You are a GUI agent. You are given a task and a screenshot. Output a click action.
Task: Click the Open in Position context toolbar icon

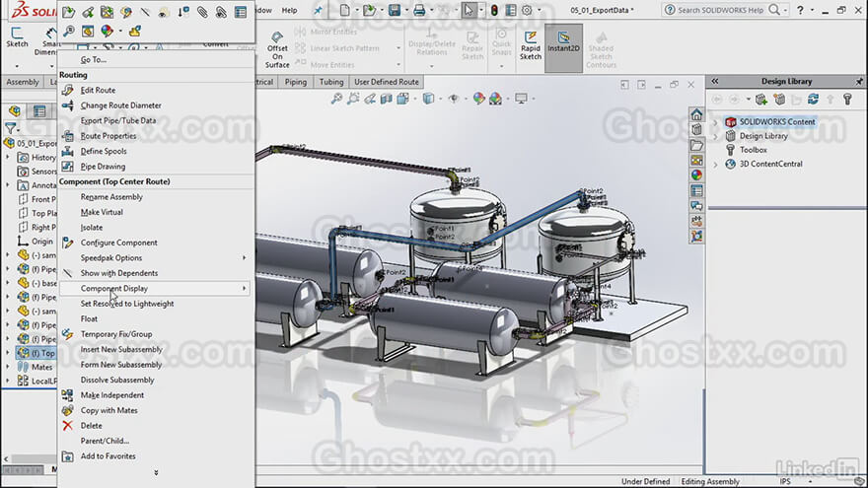pos(88,12)
